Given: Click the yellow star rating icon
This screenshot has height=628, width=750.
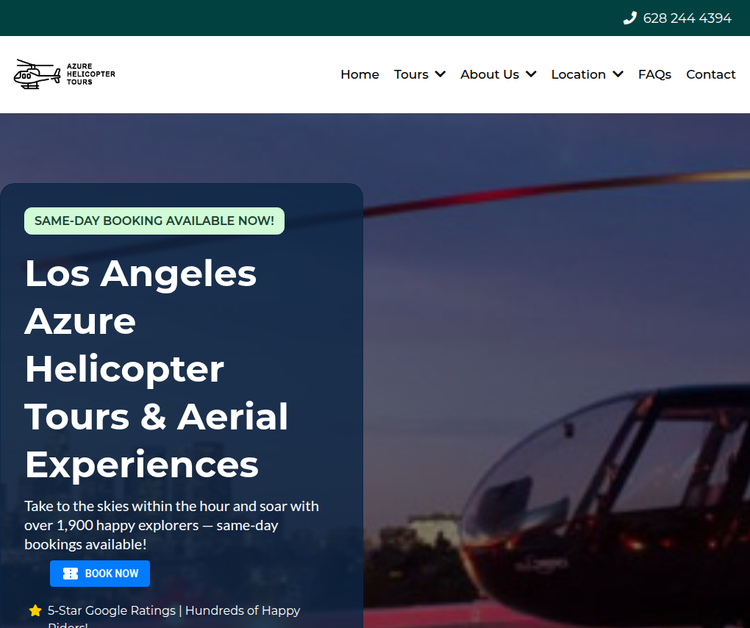Looking at the screenshot, I should click(35, 611).
